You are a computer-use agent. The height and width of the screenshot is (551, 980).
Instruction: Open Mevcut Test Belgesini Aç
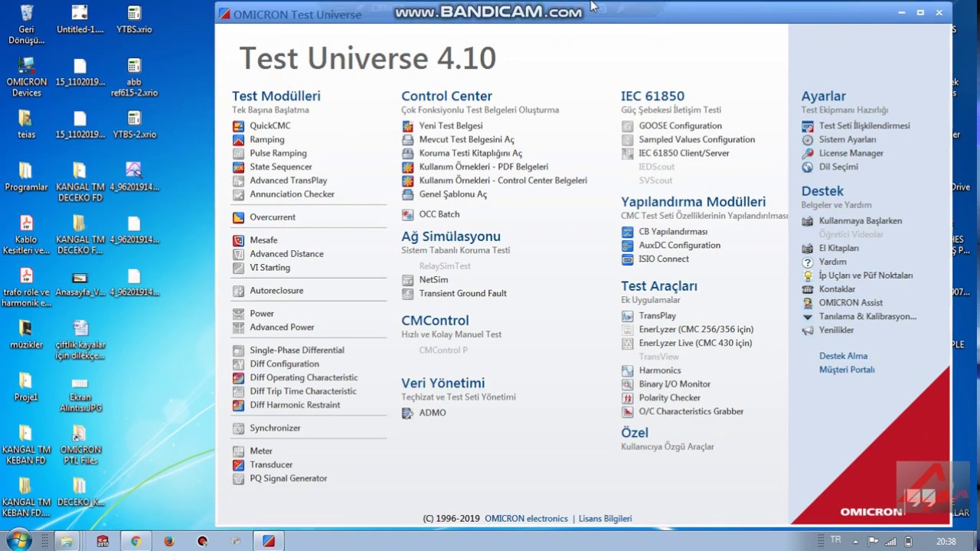466,139
